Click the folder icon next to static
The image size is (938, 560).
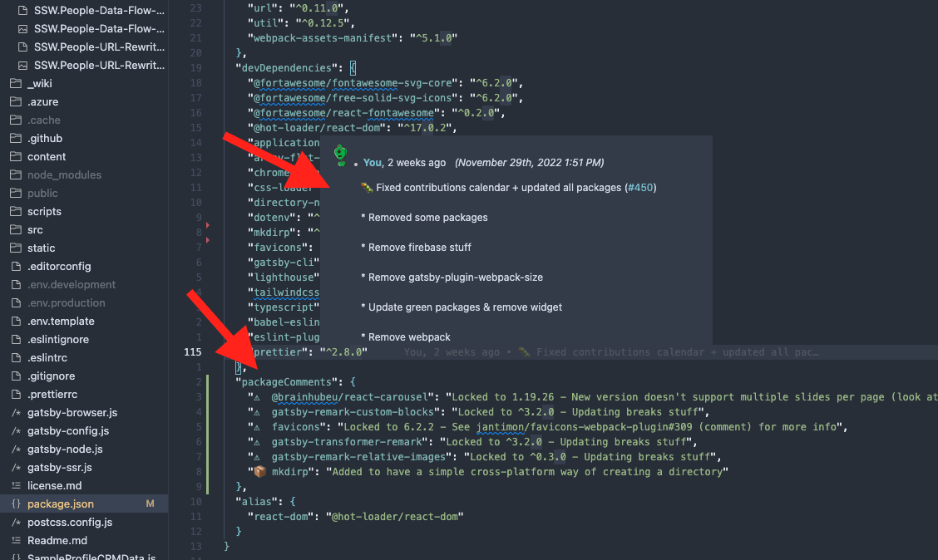(15, 248)
